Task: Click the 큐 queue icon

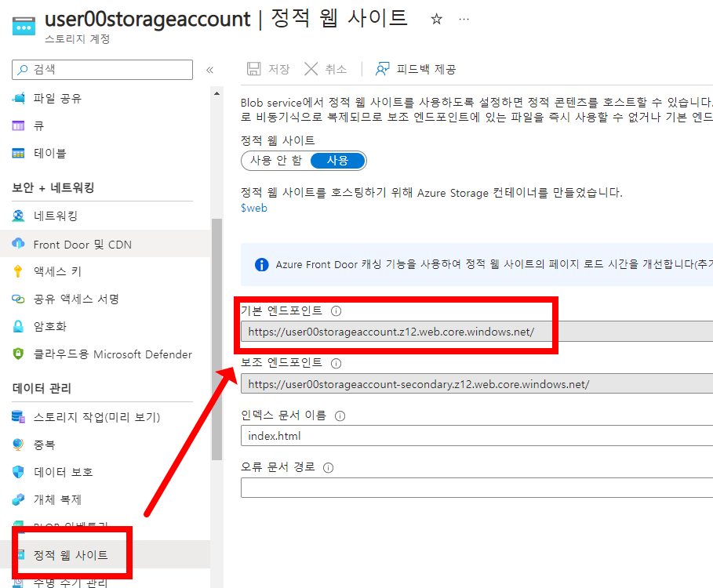Action: pos(18,126)
